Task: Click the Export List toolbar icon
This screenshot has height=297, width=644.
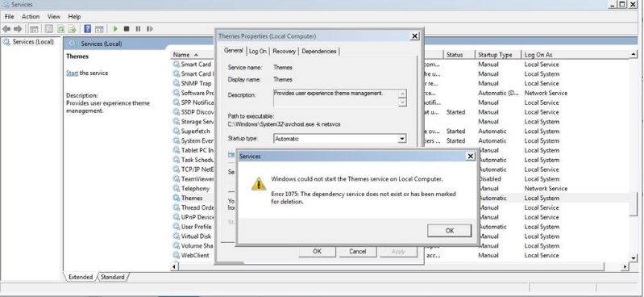Action: (x=73, y=29)
